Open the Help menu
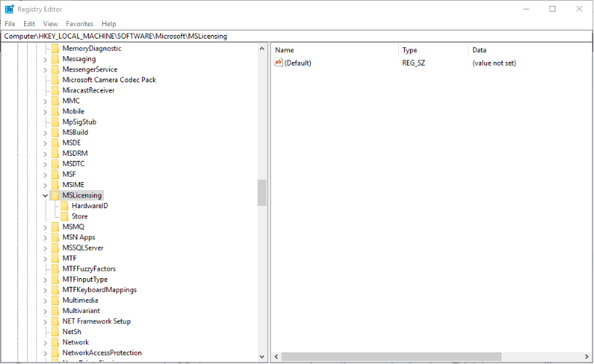This screenshot has width=594, height=364. [x=108, y=24]
